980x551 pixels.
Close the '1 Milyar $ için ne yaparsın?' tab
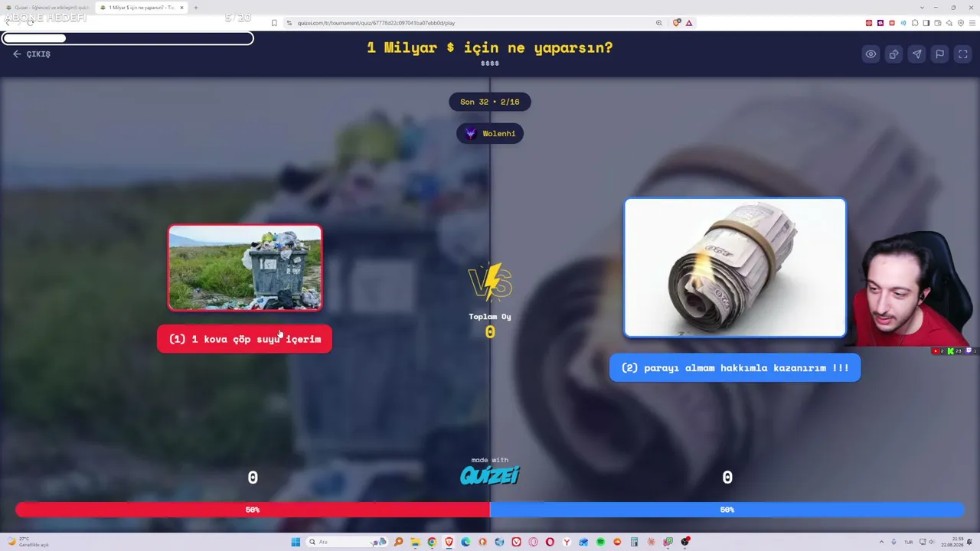pos(182,8)
